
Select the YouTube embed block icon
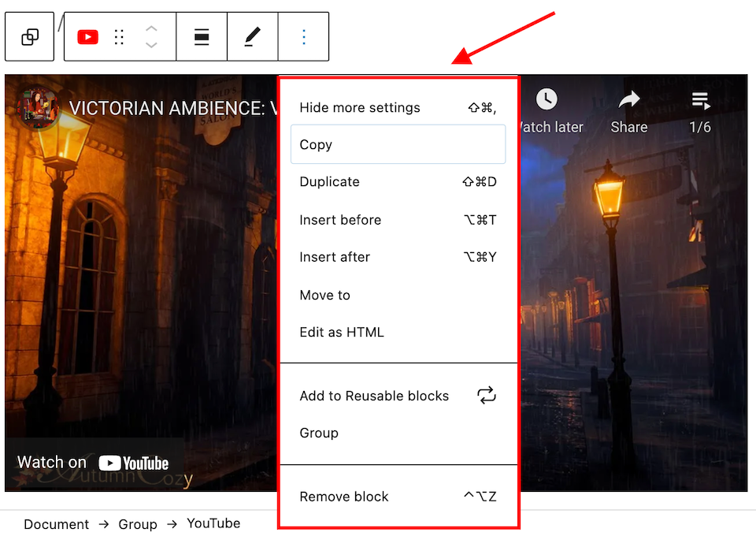(87, 36)
